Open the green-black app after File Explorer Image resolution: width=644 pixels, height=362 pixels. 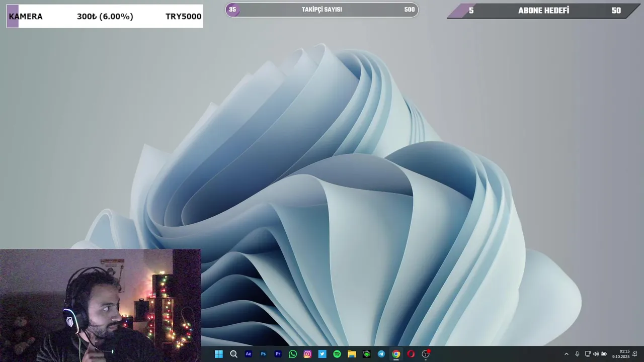click(367, 354)
